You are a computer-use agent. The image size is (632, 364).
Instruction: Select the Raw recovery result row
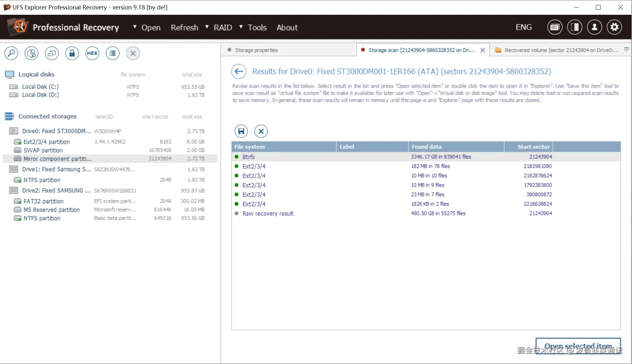(x=268, y=213)
